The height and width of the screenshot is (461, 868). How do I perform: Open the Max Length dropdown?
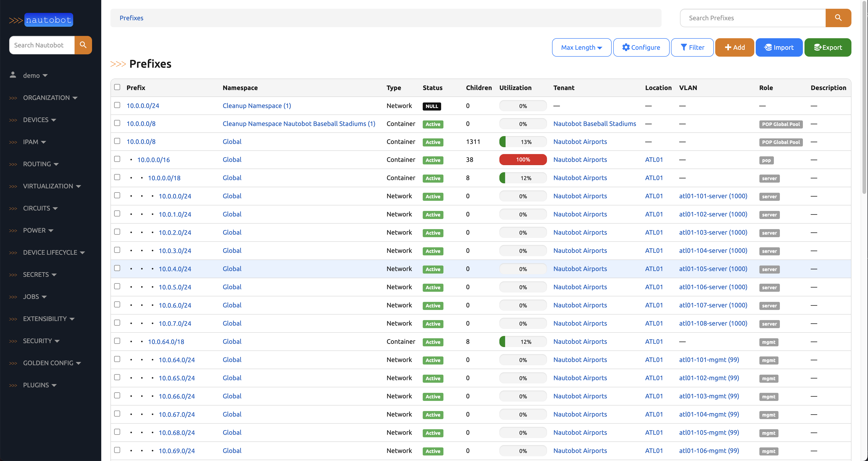(x=581, y=47)
